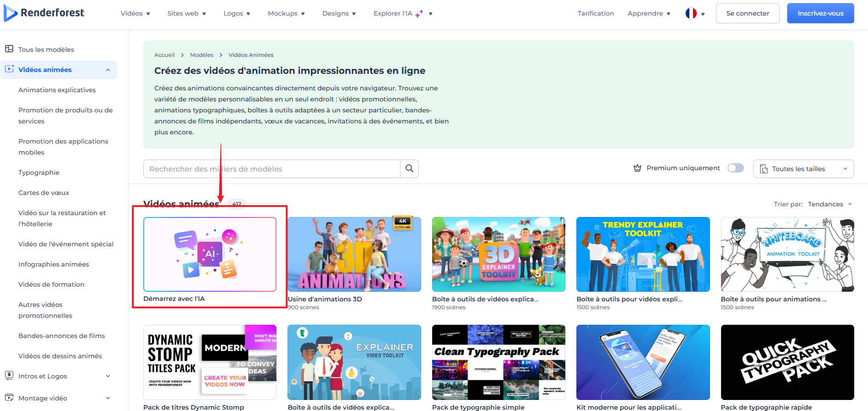
Task: Select Animations explicatives in the sidebar
Action: point(57,90)
